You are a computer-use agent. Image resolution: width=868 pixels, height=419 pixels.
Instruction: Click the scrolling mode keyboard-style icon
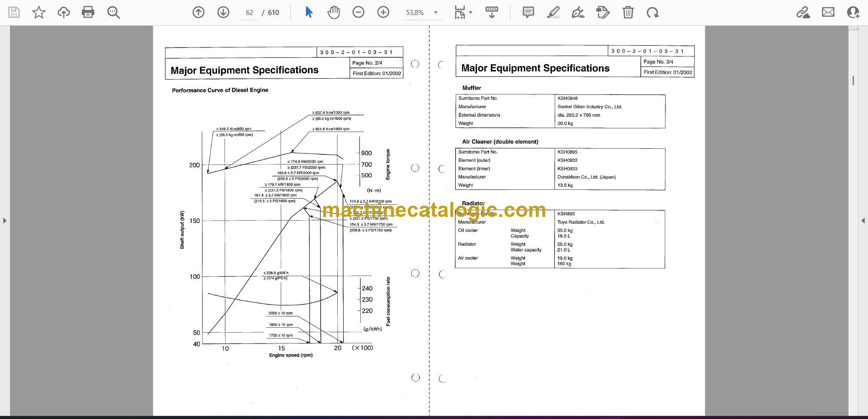click(x=492, y=12)
